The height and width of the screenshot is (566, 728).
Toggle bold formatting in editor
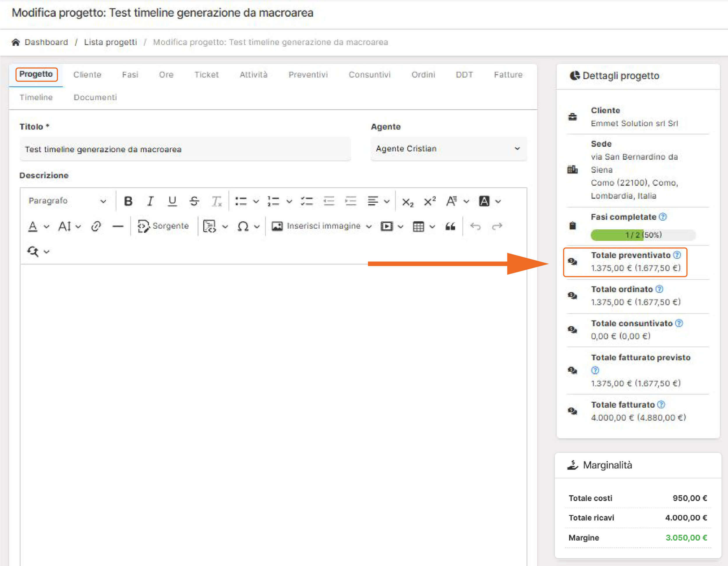click(128, 201)
